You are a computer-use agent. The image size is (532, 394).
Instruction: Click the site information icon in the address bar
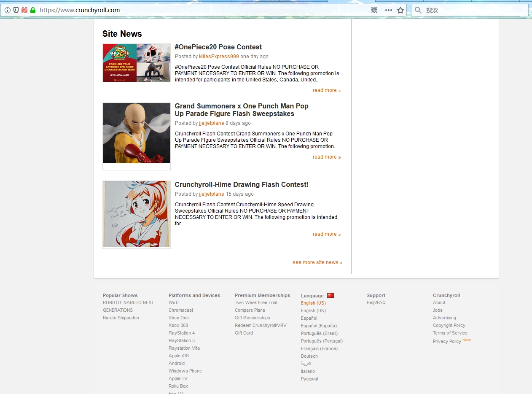[8, 10]
